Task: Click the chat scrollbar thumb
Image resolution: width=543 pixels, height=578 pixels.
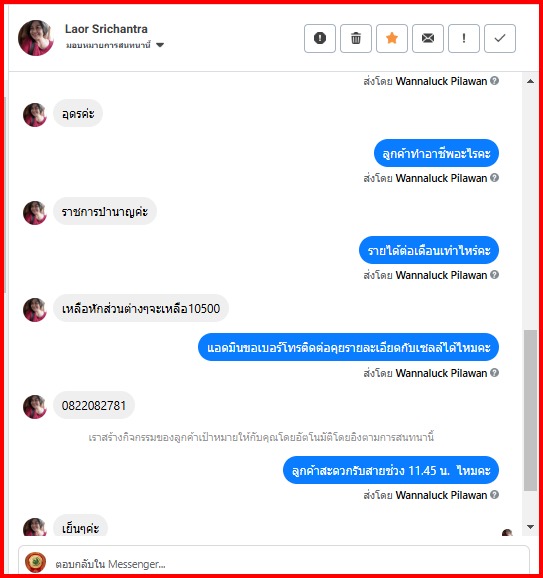Action: 530,410
